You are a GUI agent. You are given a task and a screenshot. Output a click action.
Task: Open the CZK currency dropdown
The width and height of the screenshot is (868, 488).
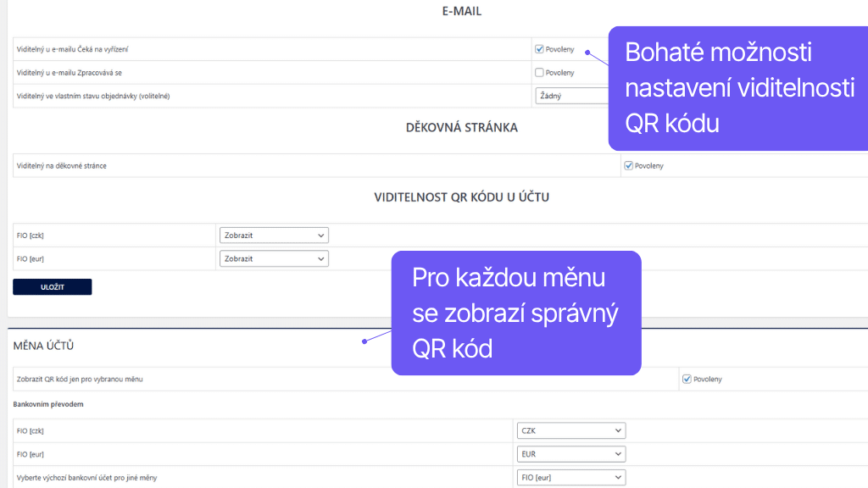(x=571, y=430)
